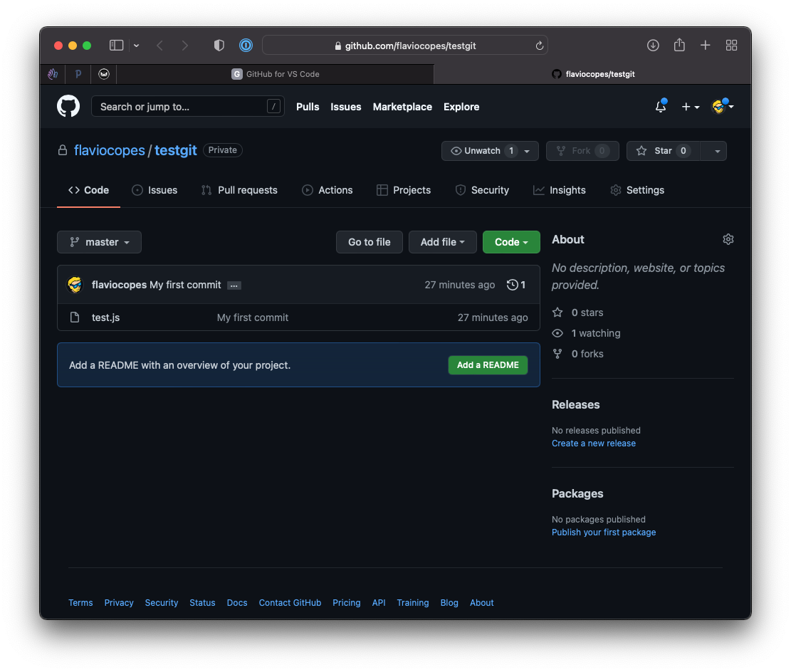791x672 pixels.
Task: Expand the green Code dropdown
Action: click(511, 242)
